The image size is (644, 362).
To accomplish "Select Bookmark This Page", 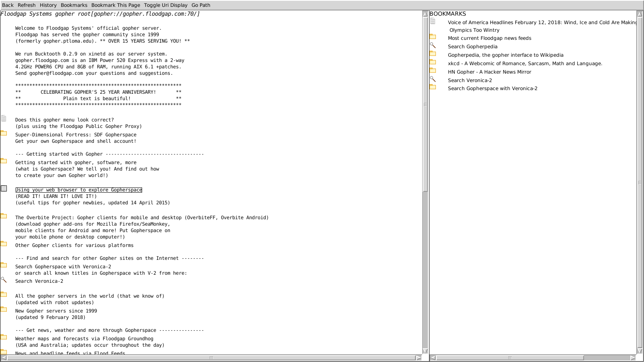I will (x=116, y=5).
